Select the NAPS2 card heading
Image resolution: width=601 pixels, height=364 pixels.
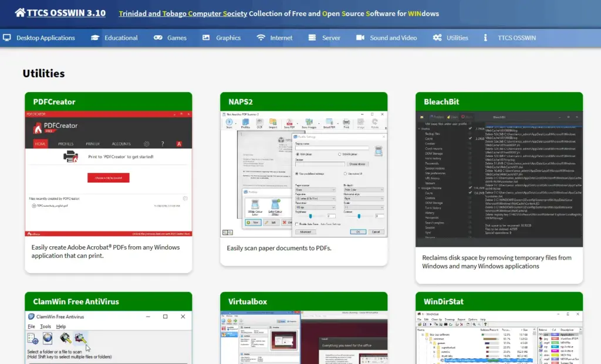coord(242,101)
